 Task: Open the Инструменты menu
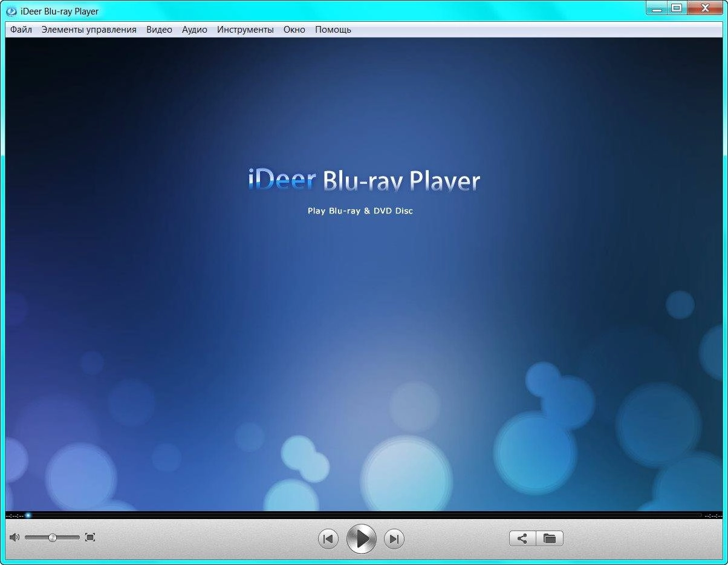(x=245, y=30)
